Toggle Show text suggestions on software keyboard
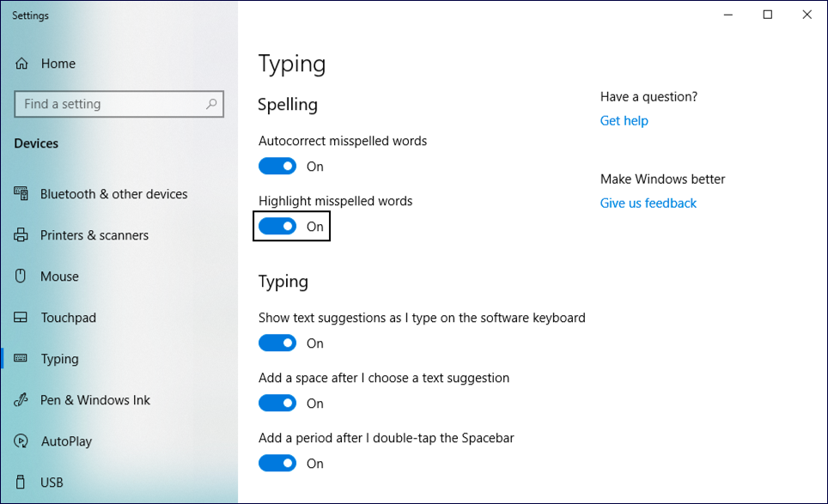This screenshot has width=828, height=504. (277, 343)
